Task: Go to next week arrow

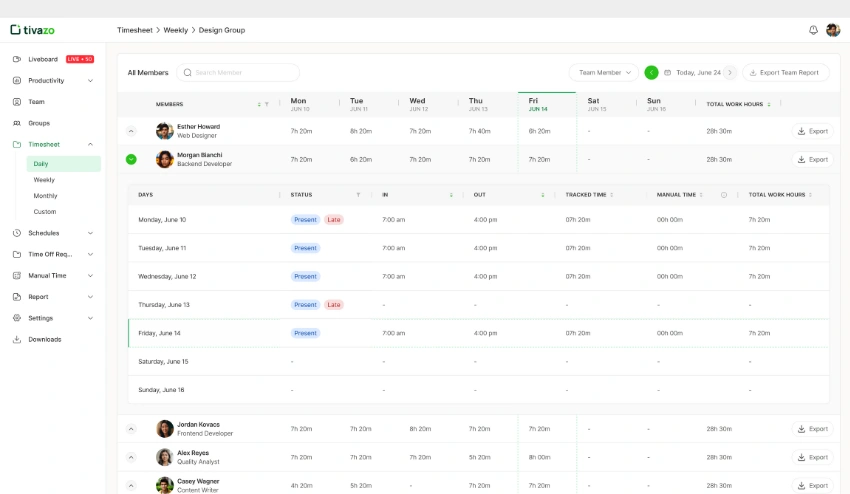Action: [x=730, y=73]
